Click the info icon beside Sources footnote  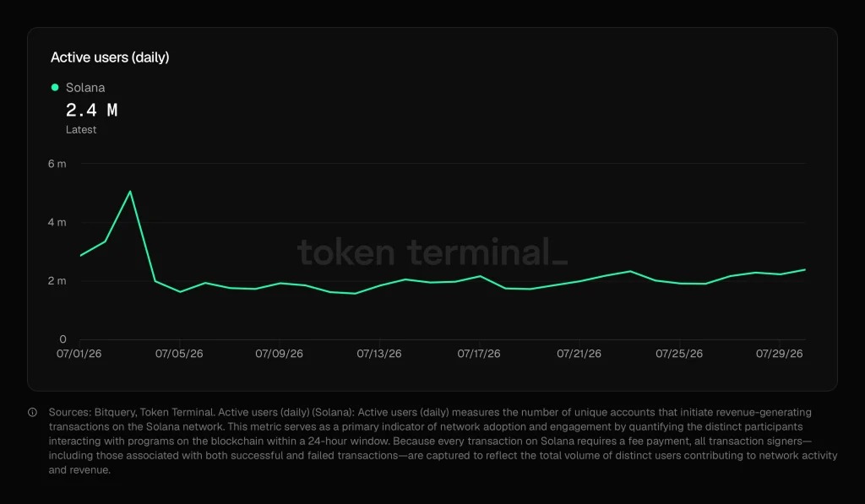tap(33, 413)
